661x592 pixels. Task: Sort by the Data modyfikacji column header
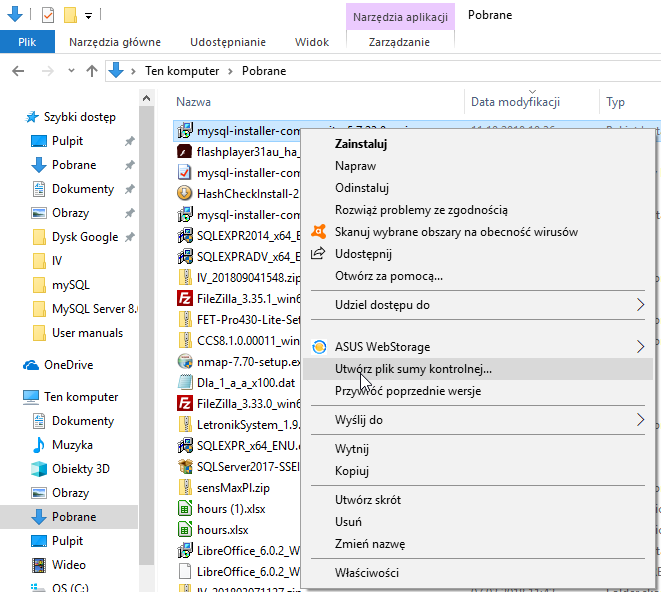[x=515, y=102]
